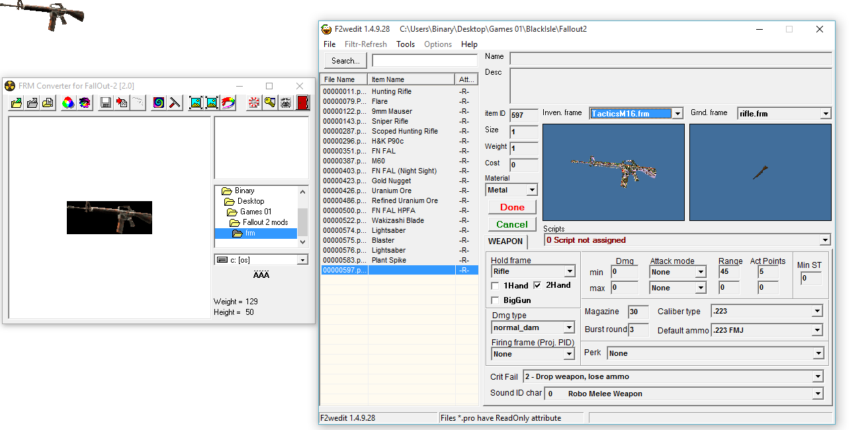This screenshot has height=430, width=868.
Task: Click the ground frame preview image
Action: [760, 172]
